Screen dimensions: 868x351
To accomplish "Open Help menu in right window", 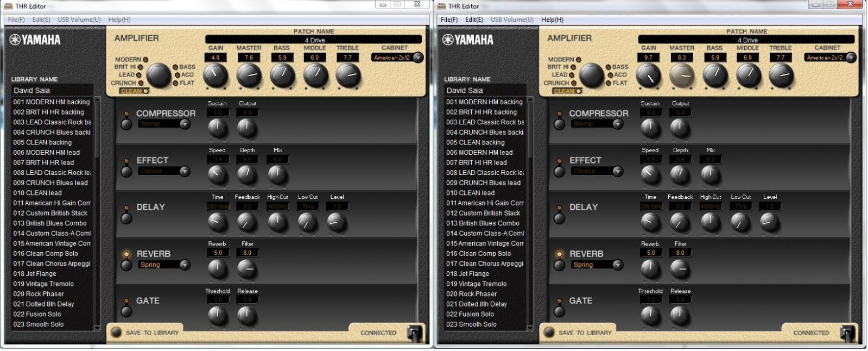I will pos(552,20).
